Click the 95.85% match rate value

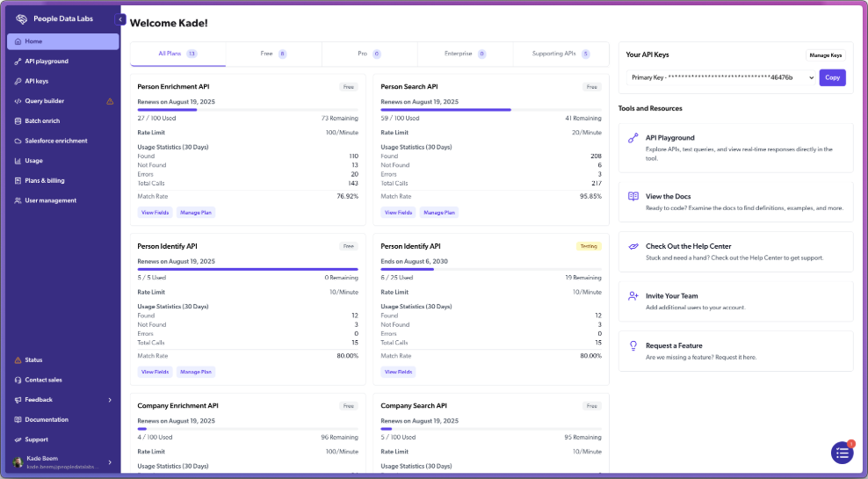(x=590, y=197)
